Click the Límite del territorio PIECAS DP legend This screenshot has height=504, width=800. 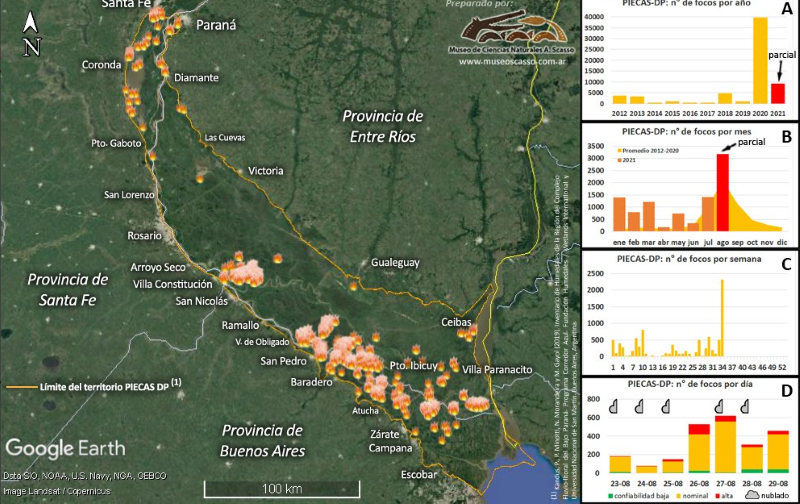[x=95, y=384]
